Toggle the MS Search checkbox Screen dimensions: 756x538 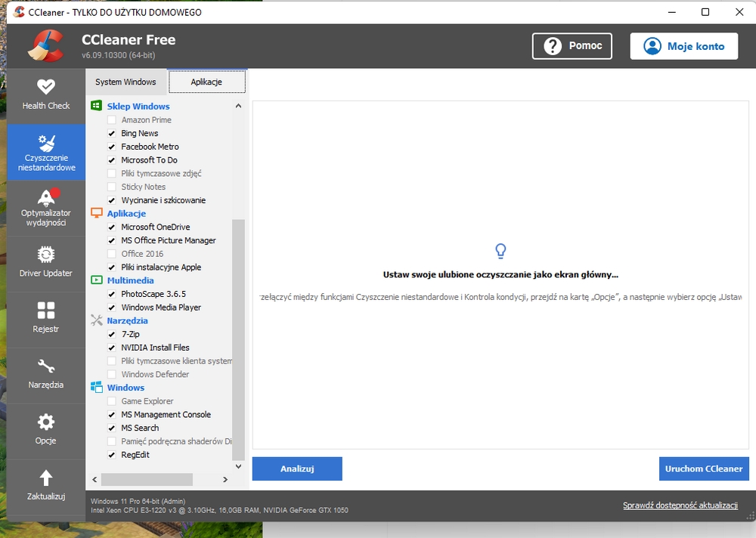pyautogui.click(x=112, y=428)
